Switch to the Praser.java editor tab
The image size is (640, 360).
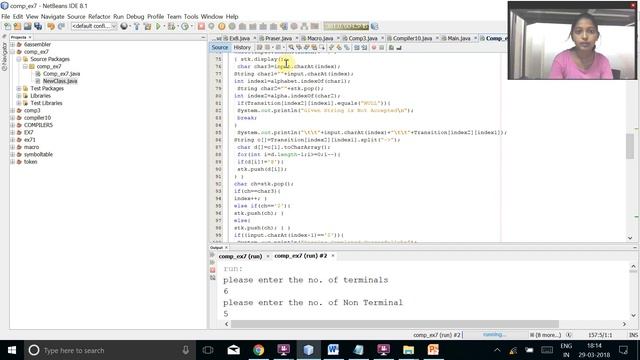tap(278, 38)
